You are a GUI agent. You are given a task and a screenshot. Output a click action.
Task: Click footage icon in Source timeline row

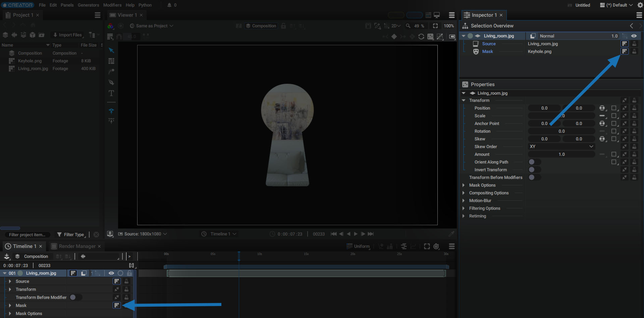click(116, 281)
